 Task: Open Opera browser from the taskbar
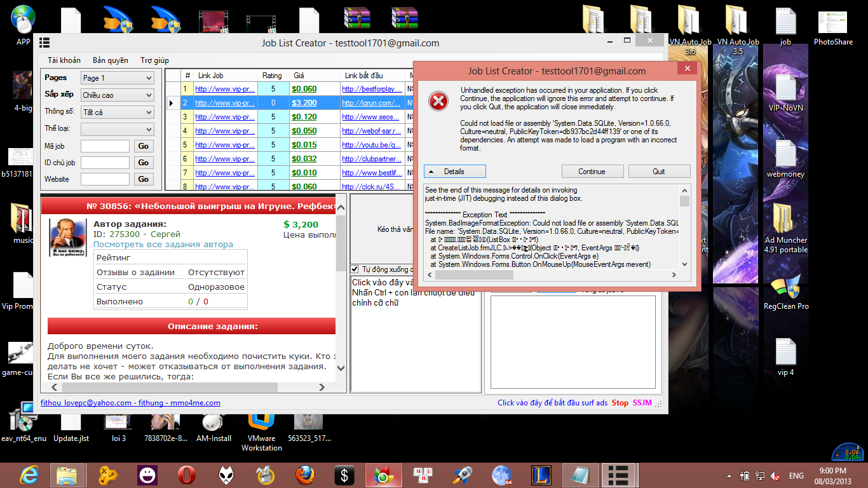click(186, 475)
